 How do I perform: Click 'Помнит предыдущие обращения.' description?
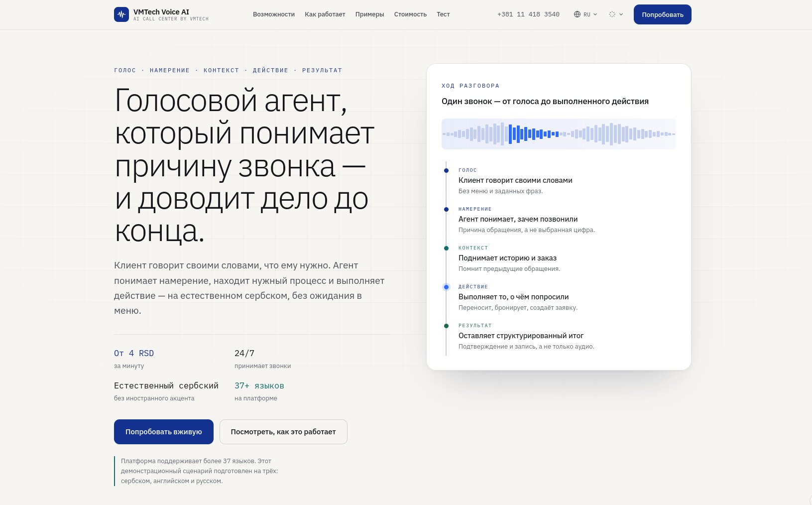click(509, 269)
